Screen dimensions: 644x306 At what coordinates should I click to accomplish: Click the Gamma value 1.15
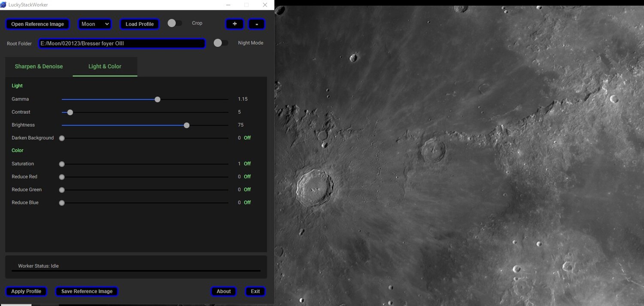(243, 99)
